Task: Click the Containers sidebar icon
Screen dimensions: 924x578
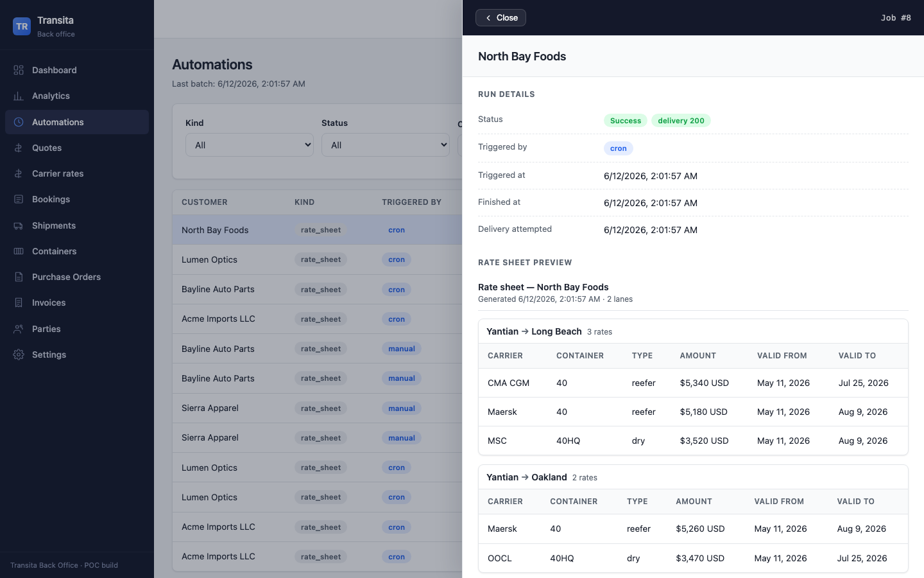Action: click(19, 251)
